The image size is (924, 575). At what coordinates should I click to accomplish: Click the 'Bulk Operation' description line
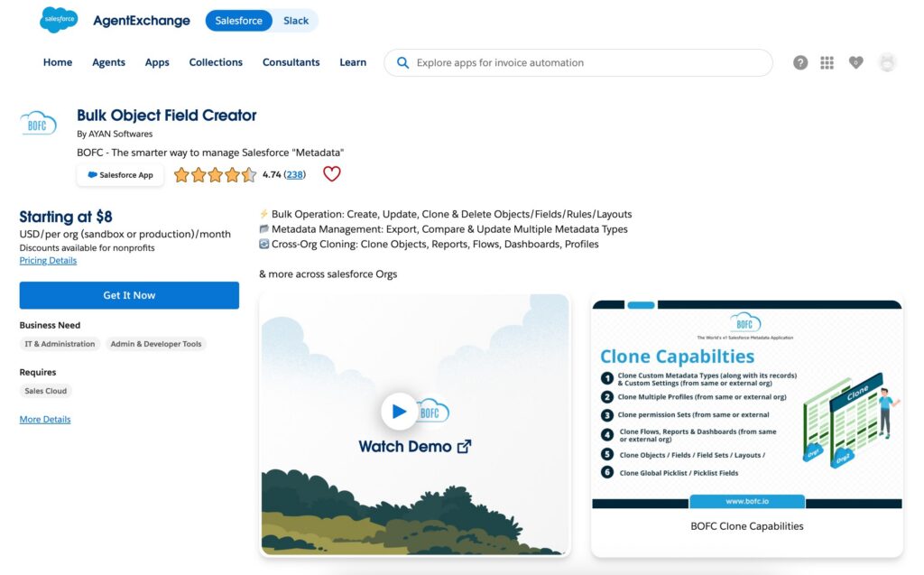coord(446,214)
